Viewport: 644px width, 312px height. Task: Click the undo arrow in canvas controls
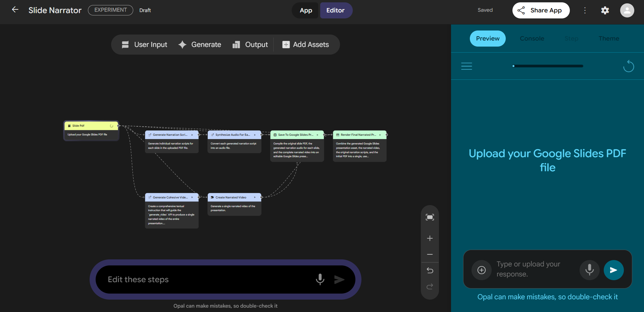click(x=430, y=270)
